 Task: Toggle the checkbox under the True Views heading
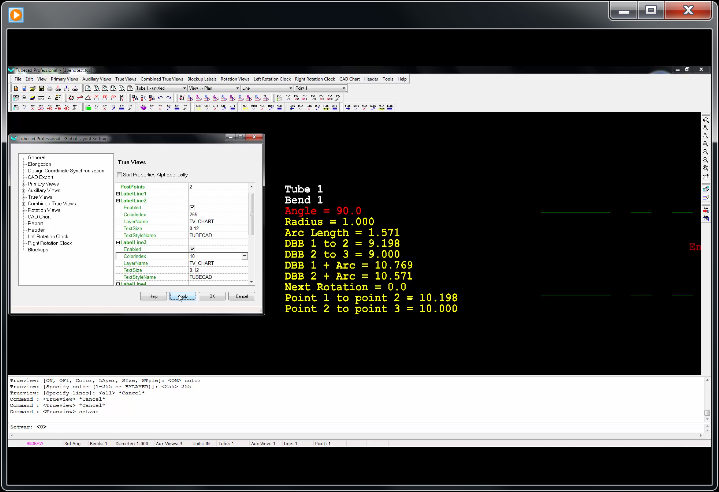[121, 175]
